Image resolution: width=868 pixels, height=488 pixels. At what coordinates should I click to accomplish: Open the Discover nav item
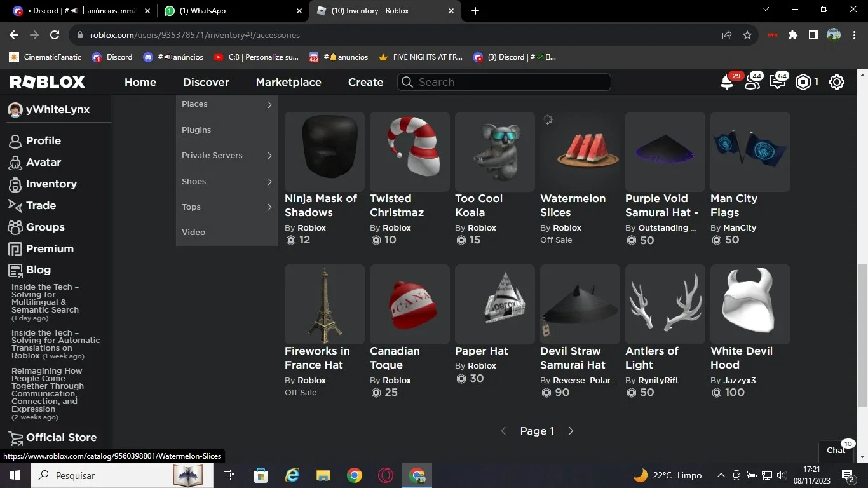tap(206, 82)
